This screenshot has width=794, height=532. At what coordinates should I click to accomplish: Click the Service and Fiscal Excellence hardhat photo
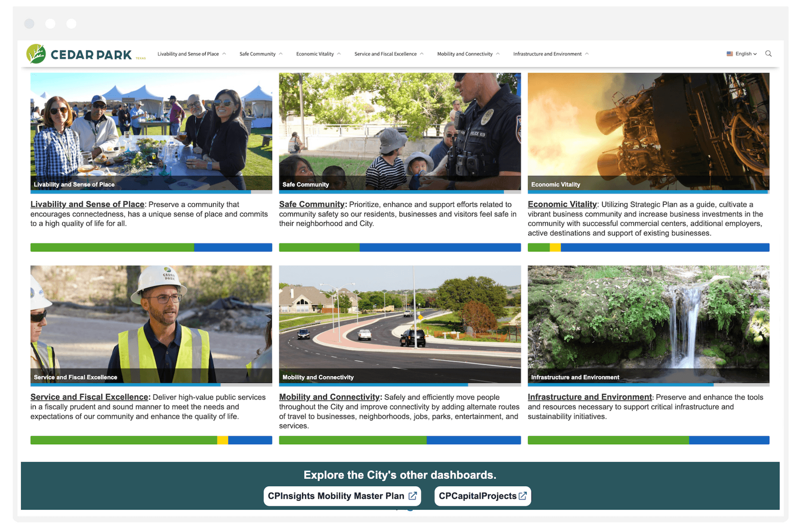[x=151, y=324]
